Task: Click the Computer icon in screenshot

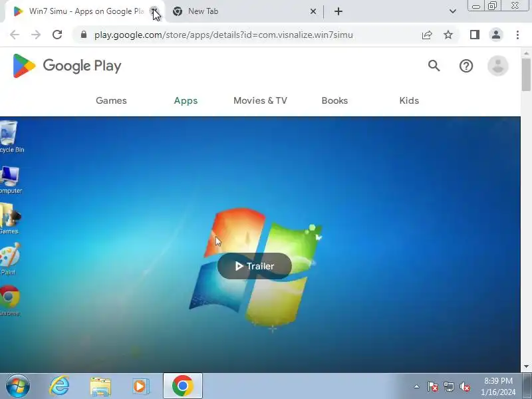Action: pos(9,180)
